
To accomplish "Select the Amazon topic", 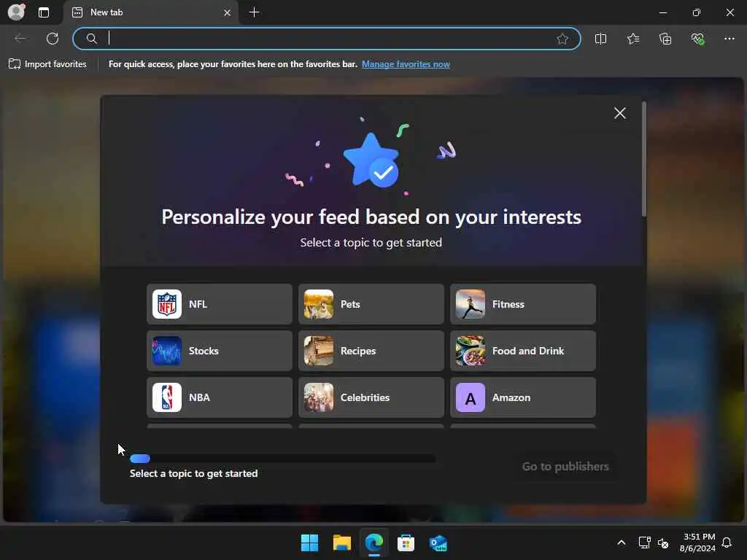I will click(x=523, y=397).
